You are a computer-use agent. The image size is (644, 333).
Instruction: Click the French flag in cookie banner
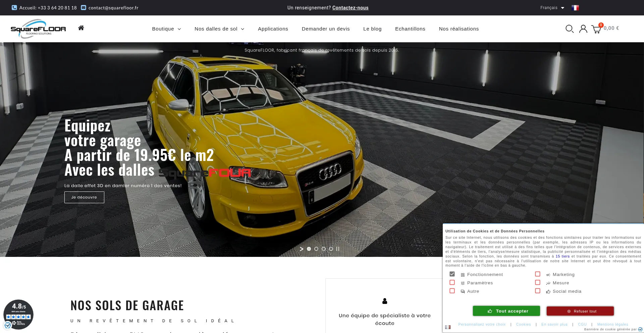448,327
